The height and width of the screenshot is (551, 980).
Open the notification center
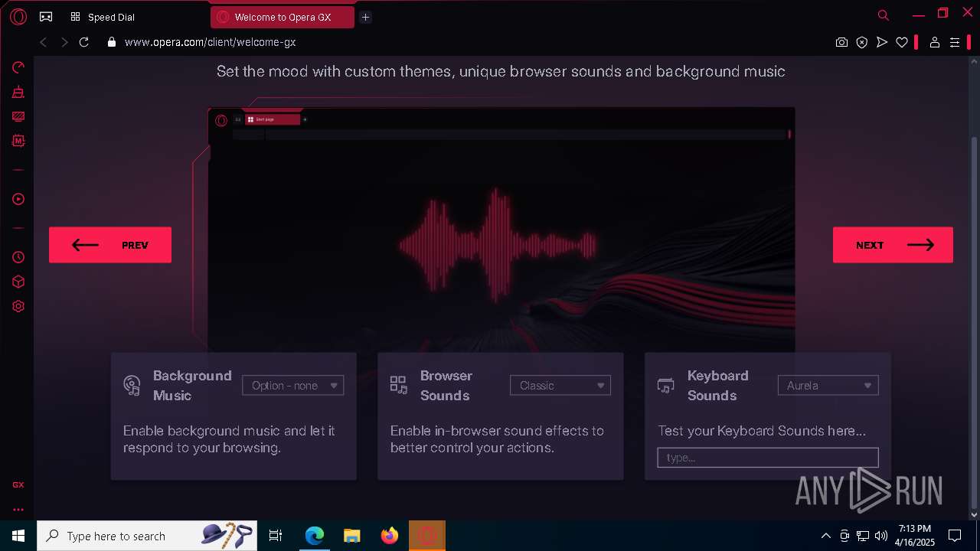[x=955, y=536]
